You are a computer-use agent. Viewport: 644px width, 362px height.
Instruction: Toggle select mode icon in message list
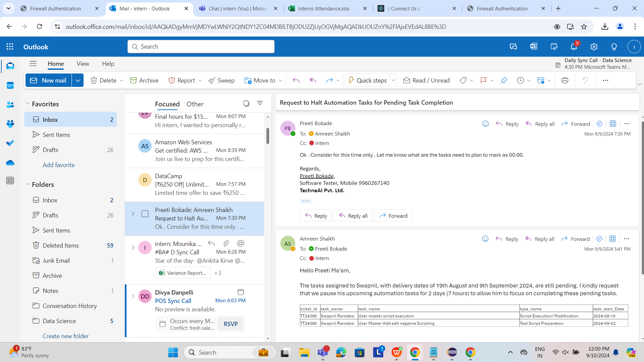point(246,103)
